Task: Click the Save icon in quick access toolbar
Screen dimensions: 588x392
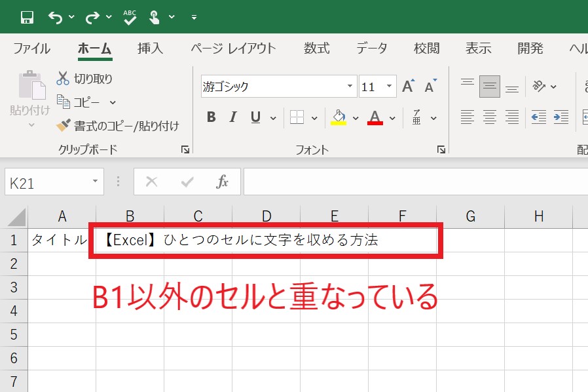Action: [27, 17]
